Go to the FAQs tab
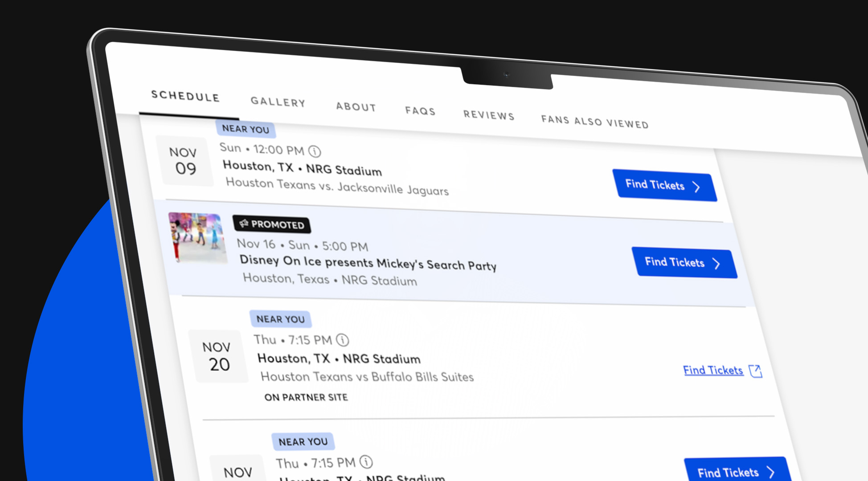This screenshot has height=481, width=868. (420, 111)
